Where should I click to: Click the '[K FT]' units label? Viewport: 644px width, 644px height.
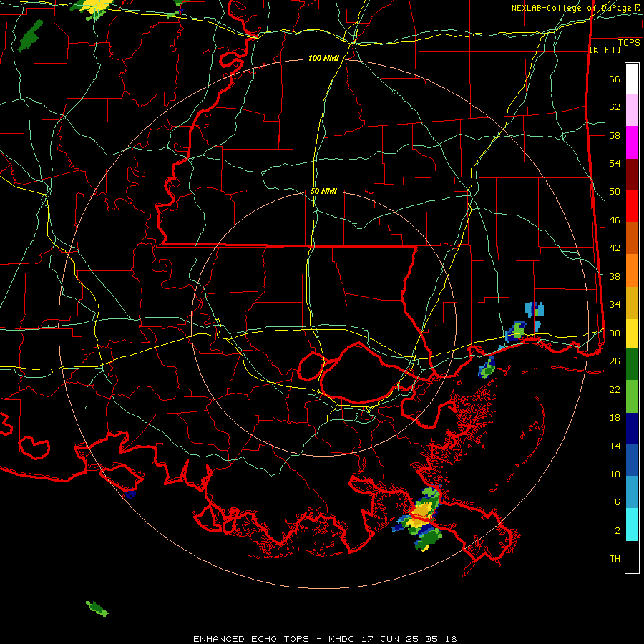pos(605,50)
